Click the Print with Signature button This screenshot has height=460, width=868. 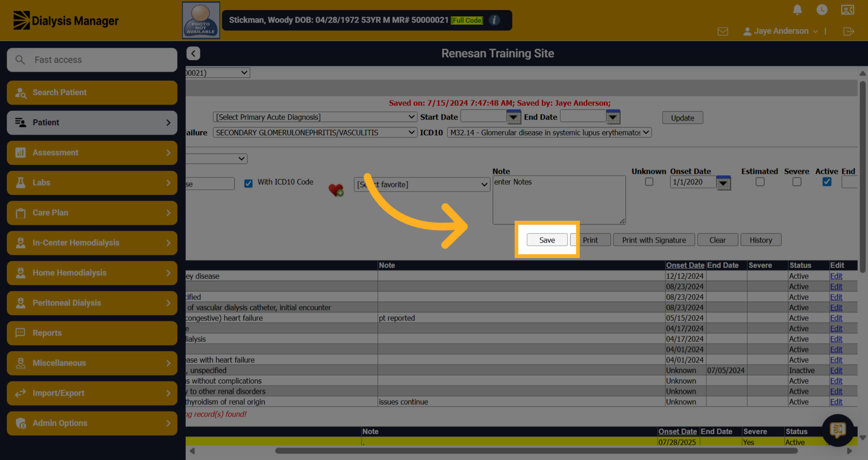point(654,240)
